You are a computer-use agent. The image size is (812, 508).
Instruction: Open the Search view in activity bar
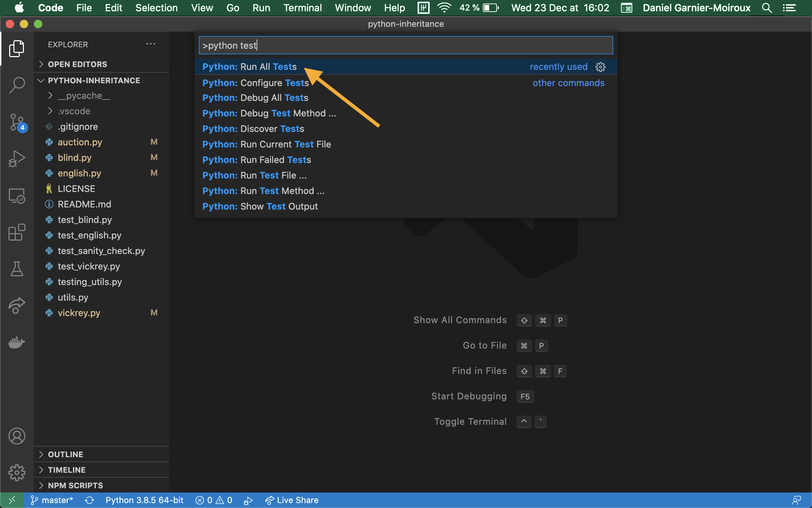click(x=17, y=85)
